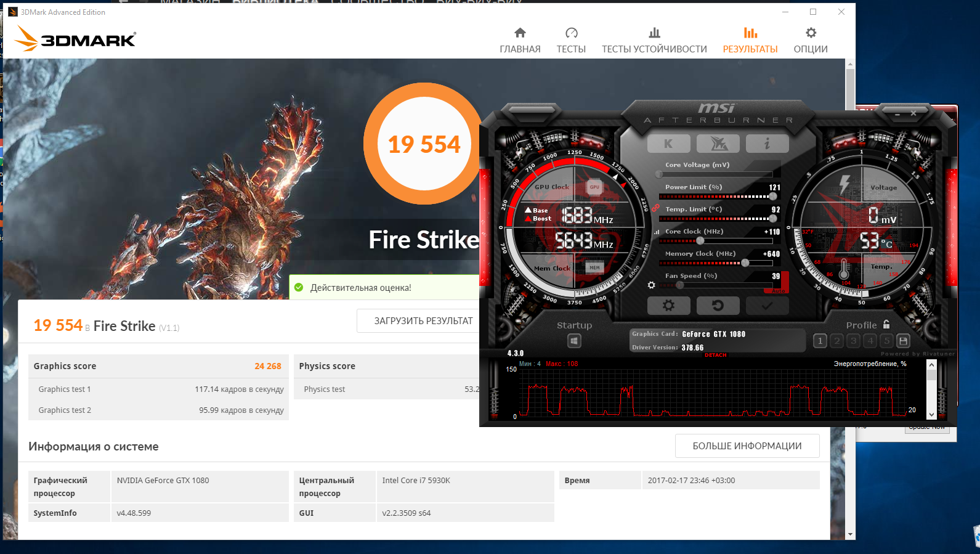
Task: Toggle the Fan Speed Auto button
Action: pos(778,291)
